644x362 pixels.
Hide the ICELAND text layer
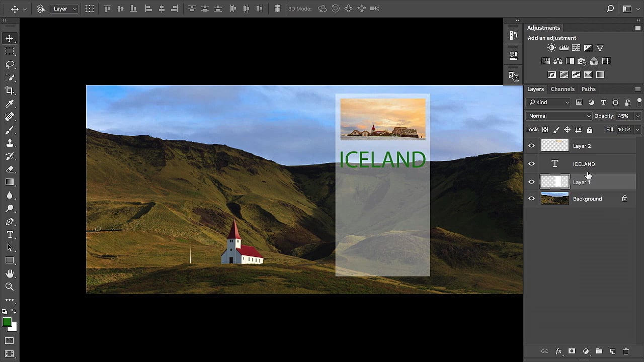point(531,164)
